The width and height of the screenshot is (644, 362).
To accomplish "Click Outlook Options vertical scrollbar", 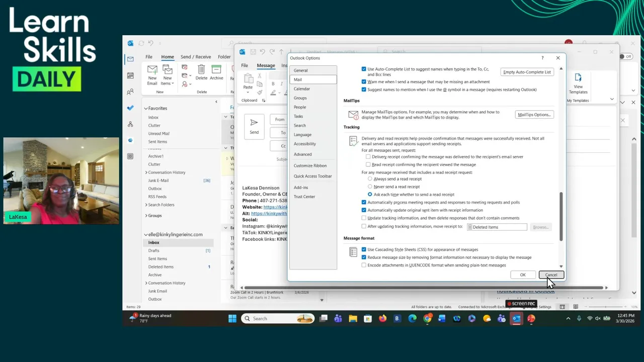I will (561, 216).
